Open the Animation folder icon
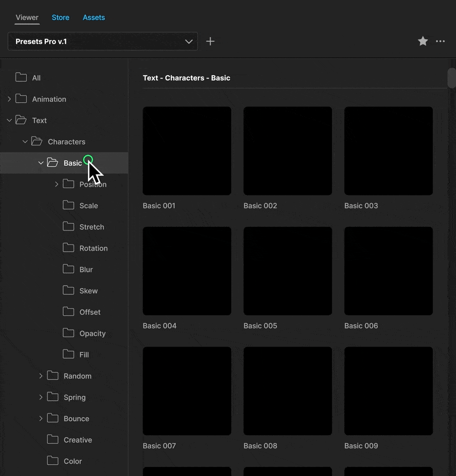Viewport: 456px width, 476px height. [22, 99]
